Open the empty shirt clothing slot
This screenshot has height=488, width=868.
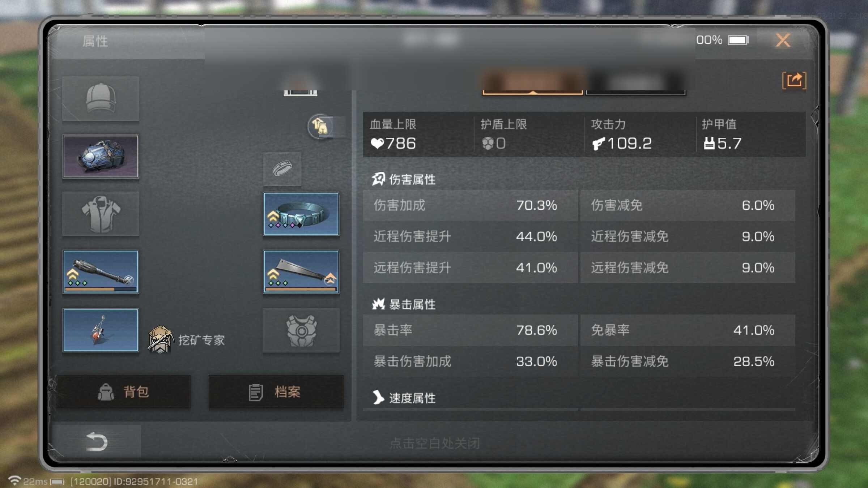[x=101, y=214]
